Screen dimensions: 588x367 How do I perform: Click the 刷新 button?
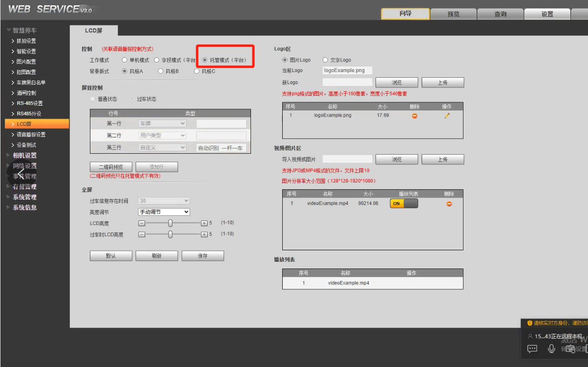pos(157,256)
